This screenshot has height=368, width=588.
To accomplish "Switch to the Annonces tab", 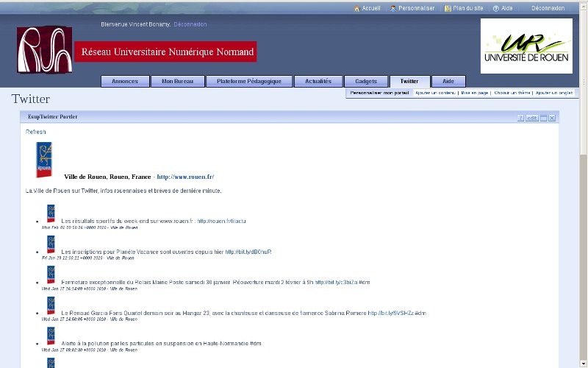I will point(124,82).
